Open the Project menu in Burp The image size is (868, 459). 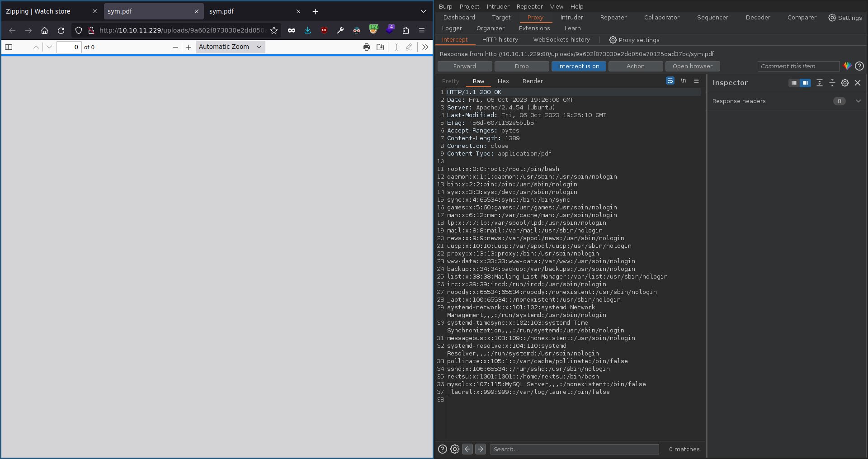(469, 6)
